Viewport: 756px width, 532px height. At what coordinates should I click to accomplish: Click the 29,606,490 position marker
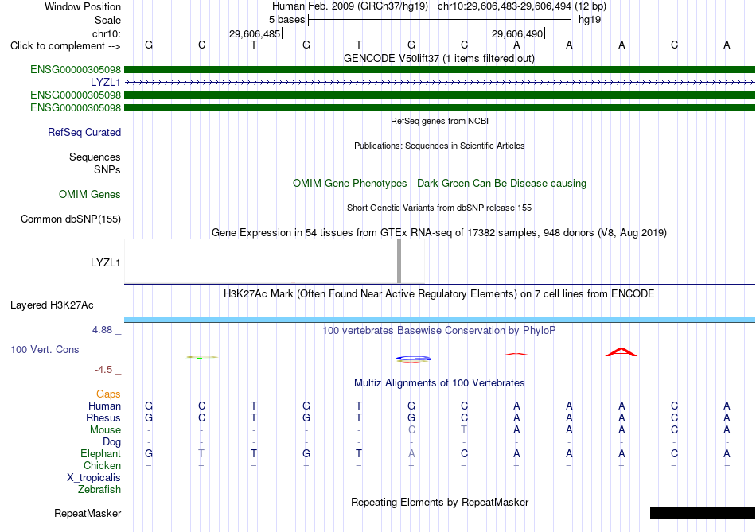pyautogui.click(x=517, y=33)
